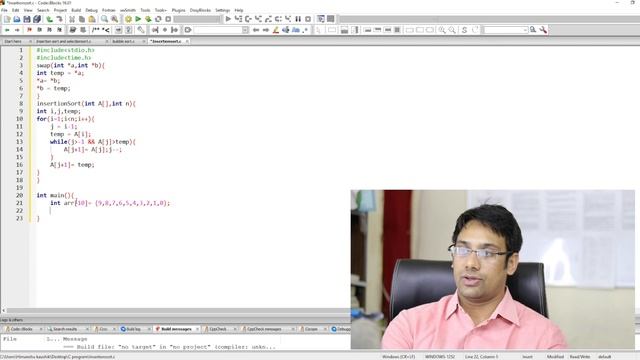Screen dimensions: 640x360
Task: Click the Zoom in magnifier icon
Action: coord(442,30)
